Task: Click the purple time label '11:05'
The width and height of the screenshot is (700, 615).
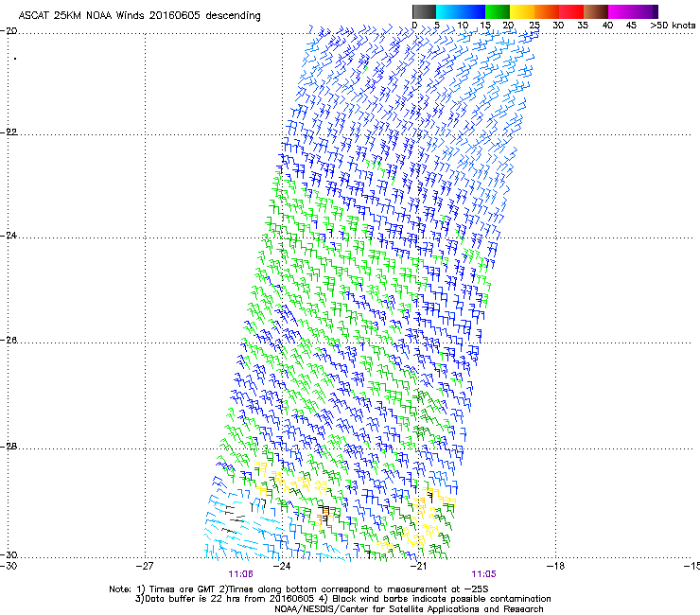Action: pyautogui.click(x=484, y=574)
